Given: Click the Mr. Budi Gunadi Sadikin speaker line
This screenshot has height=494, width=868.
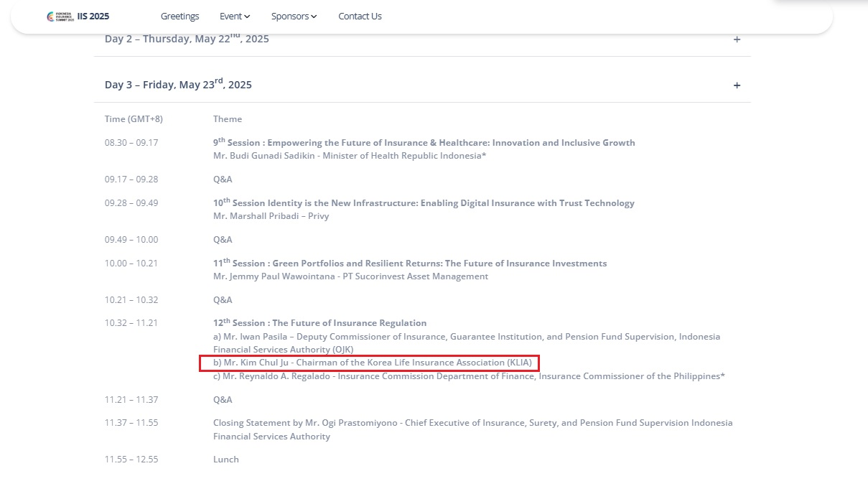Looking at the screenshot, I should point(350,156).
